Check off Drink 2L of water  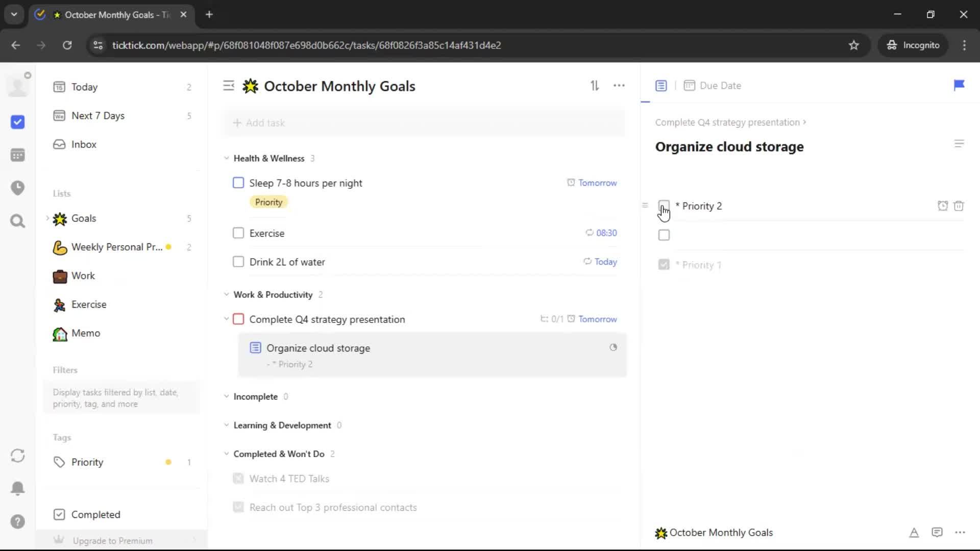pos(238,262)
